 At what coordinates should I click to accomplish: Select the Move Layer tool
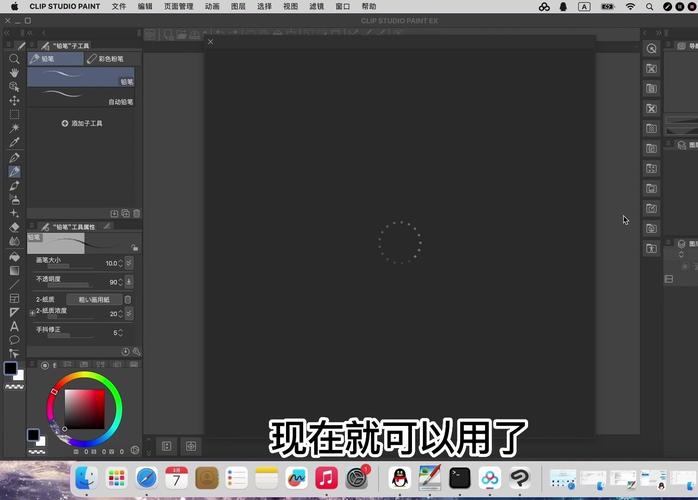coord(14,100)
